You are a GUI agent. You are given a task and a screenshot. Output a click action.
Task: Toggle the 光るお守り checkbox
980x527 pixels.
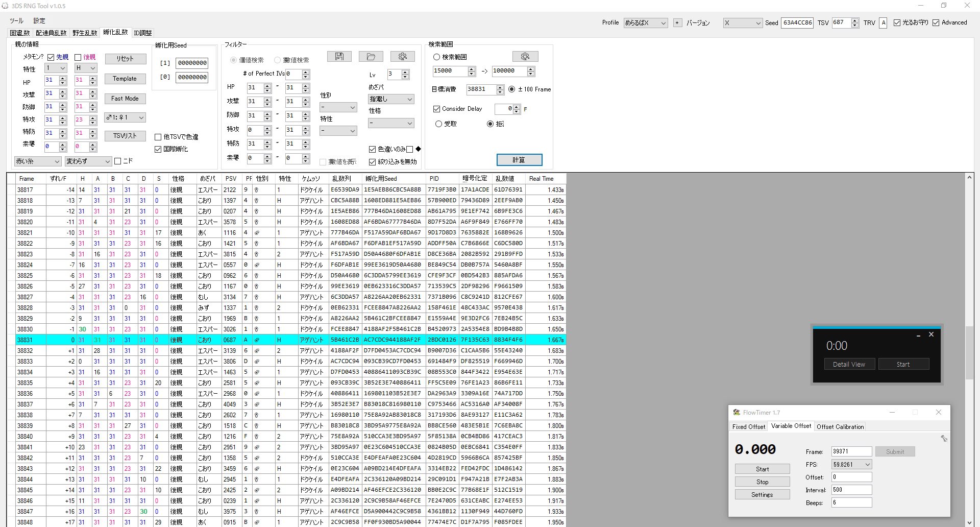point(897,22)
